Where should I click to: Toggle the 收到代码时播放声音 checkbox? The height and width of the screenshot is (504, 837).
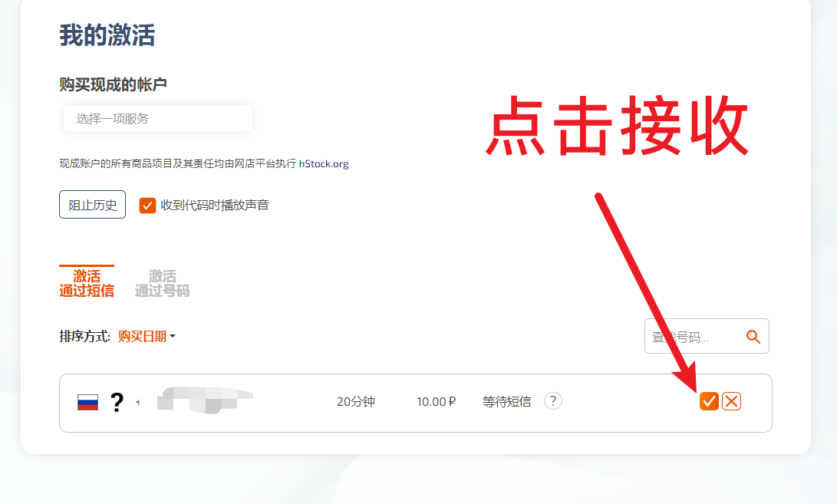tap(147, 206)
